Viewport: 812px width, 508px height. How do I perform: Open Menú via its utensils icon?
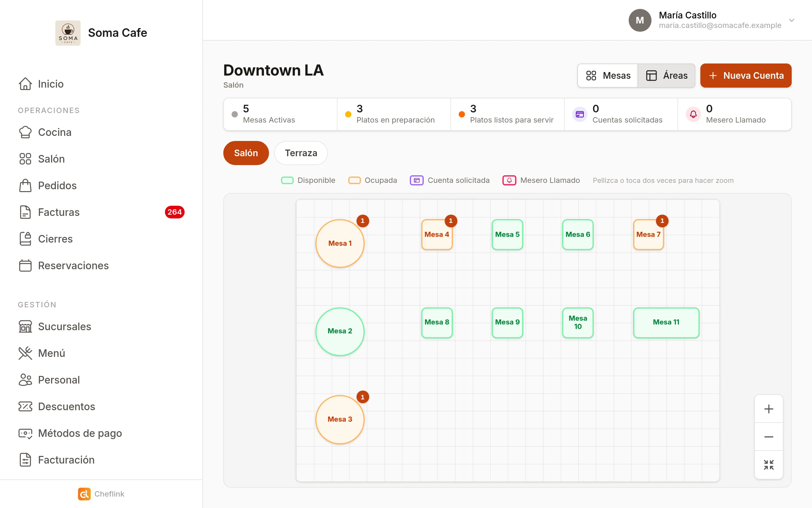coord(25,353)
